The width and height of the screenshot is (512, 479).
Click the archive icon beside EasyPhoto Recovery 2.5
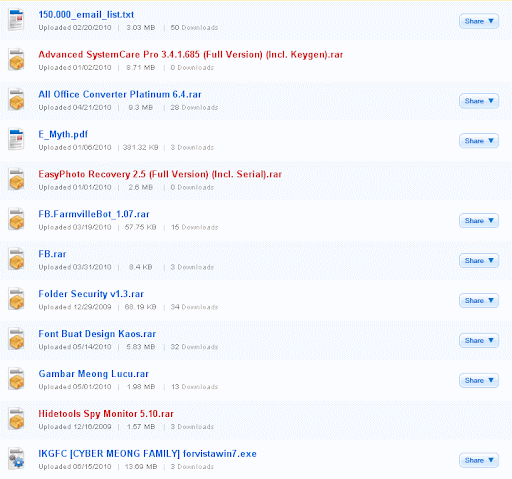(16, 179)
